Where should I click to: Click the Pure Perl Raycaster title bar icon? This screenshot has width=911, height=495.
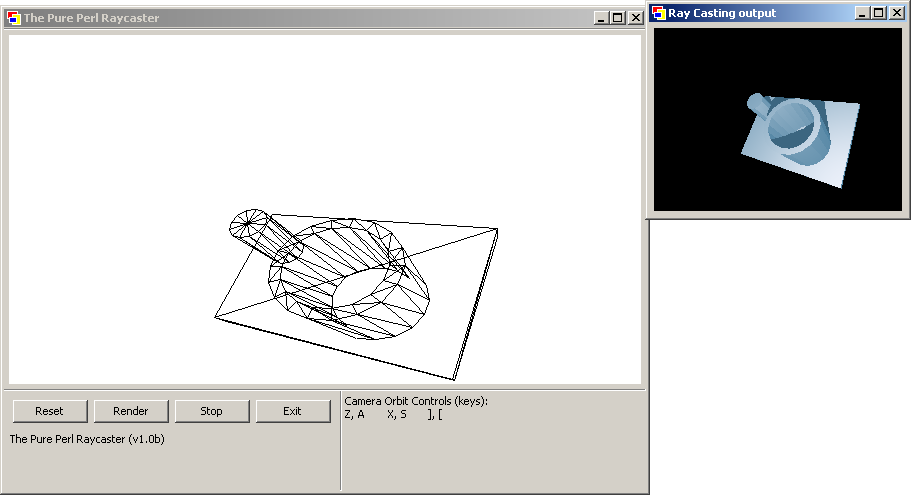[x=14, y=18]
